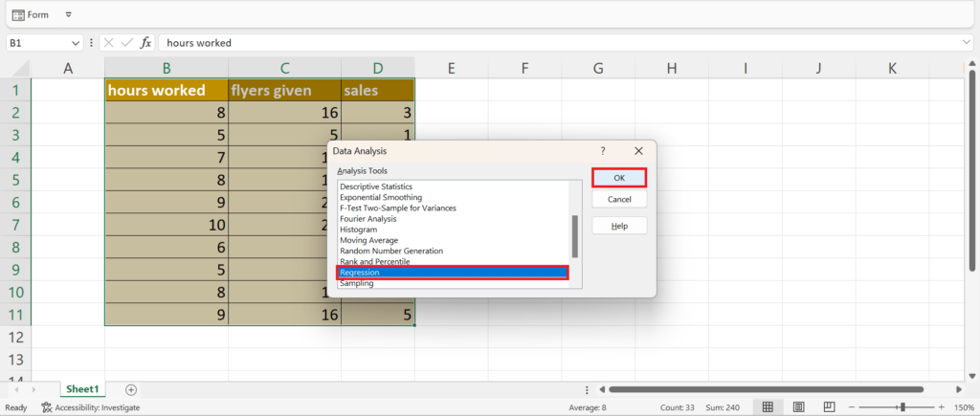Expand the formula bar with the chevron
The width and height of the screenshot is (980, 416).
tap(967, 43)
